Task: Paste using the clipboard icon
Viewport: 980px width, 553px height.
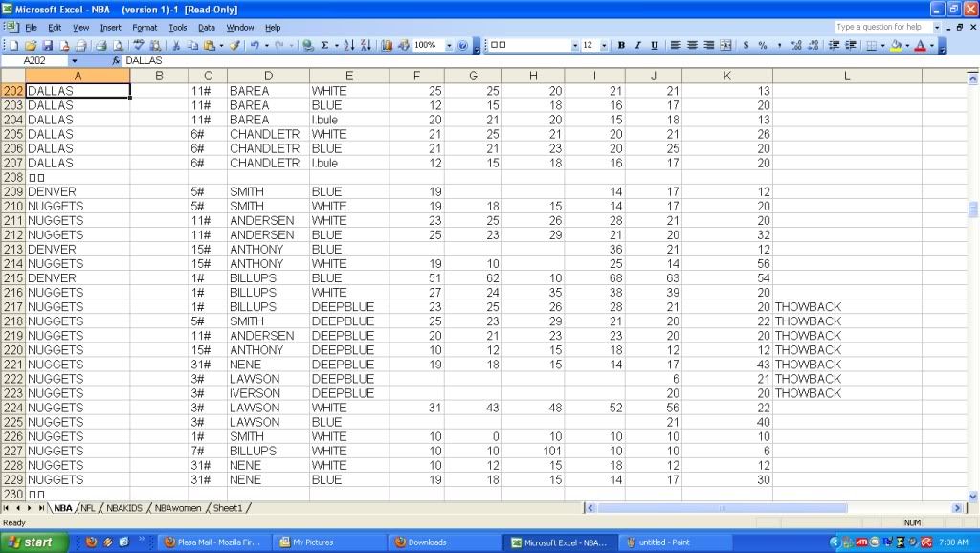Action: (x=210, y=45)
